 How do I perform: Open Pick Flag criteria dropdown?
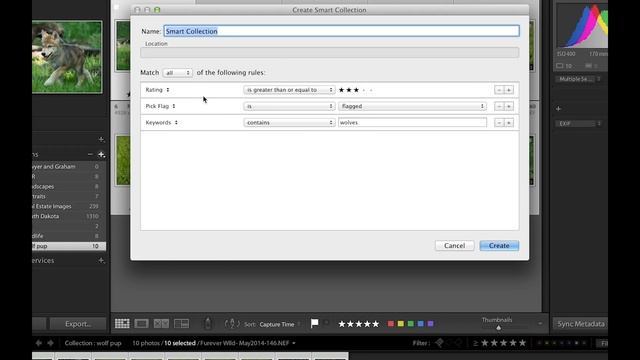[161, 106]
